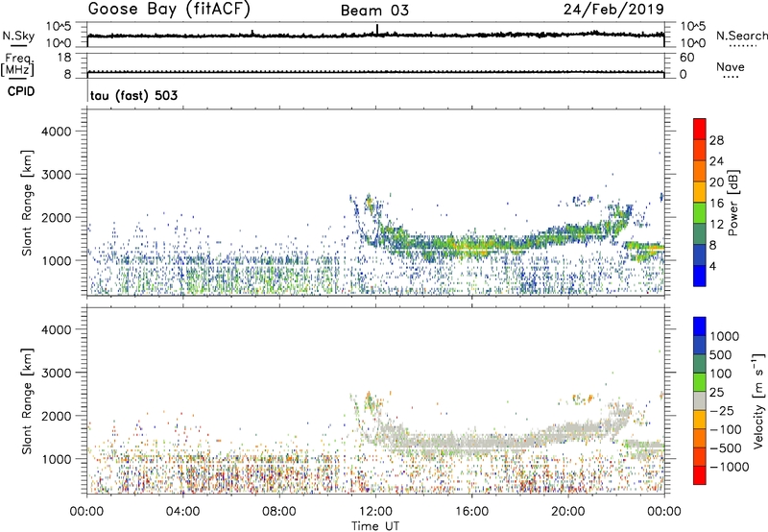The image size is (768, 532).
Task: Click the 3000 tick on velocity panel axis
Action: [x=57, y=373]
